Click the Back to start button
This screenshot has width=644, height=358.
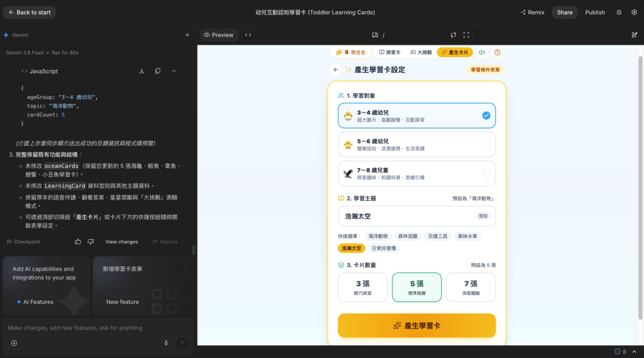click(29, 13)
